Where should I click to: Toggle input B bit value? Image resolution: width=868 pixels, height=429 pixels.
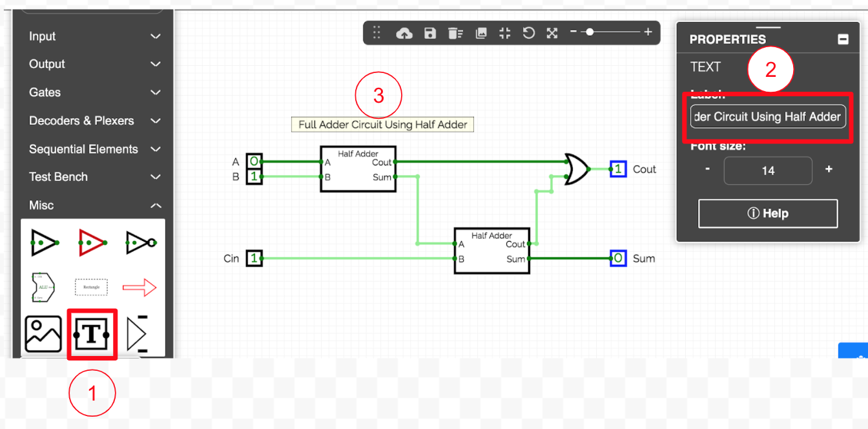point(254,176)
